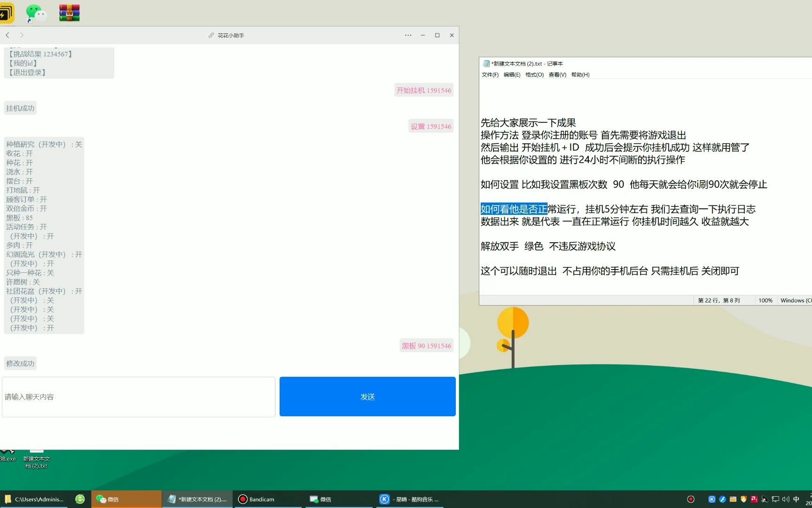Click 【我的id】 in the chat command list
The width and height of the screenshot is (812, 508).
pyautogui.click(x=23, y=63)
